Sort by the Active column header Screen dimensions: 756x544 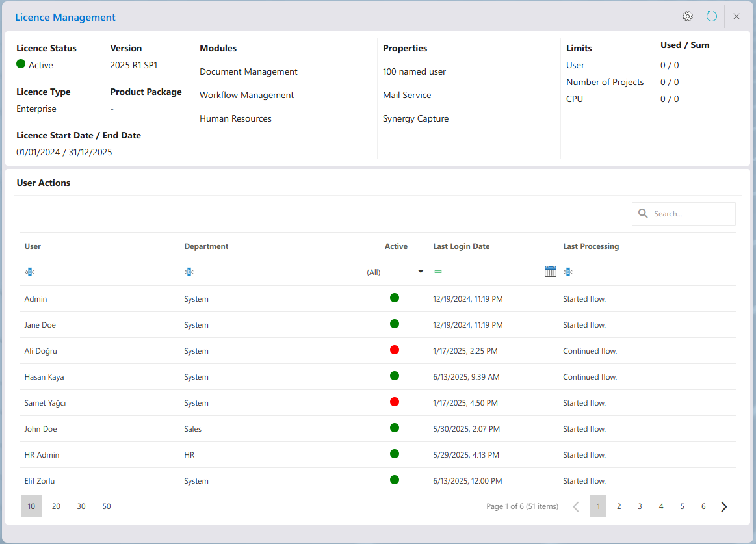[x=396, y=246]
